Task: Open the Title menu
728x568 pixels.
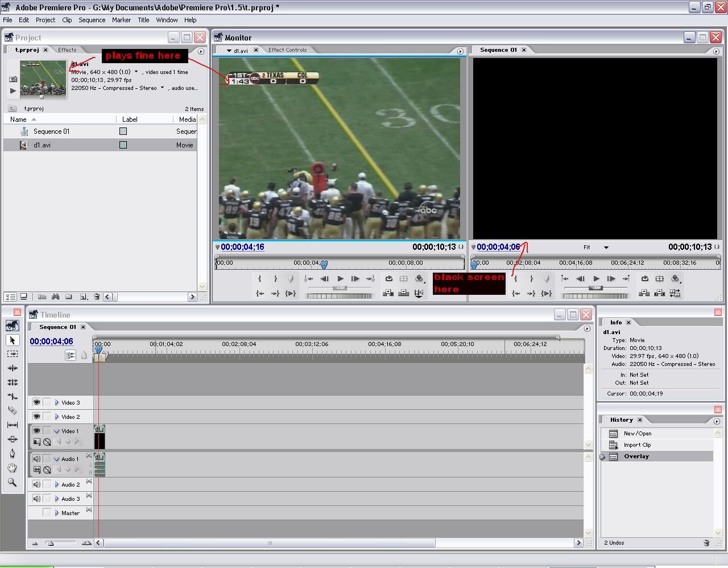Action: pos(143,19)
